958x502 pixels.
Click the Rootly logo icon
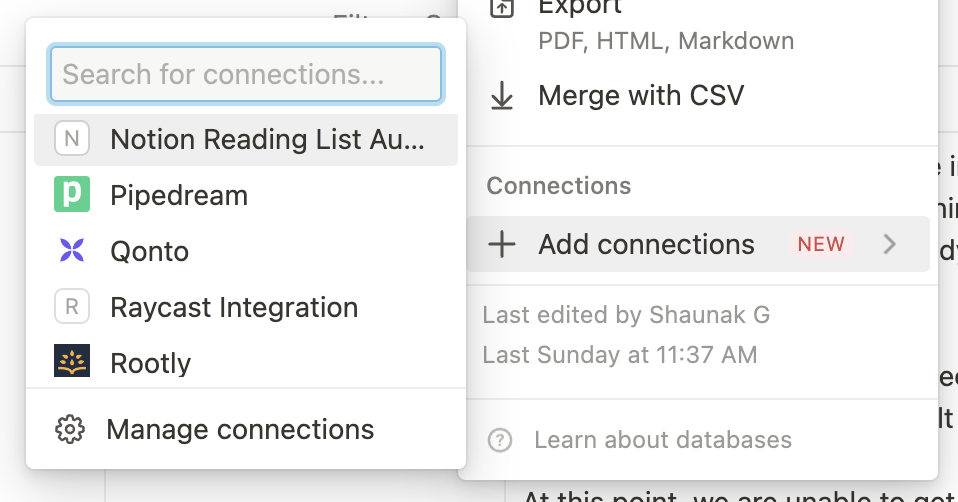click(x=72, y=360)
